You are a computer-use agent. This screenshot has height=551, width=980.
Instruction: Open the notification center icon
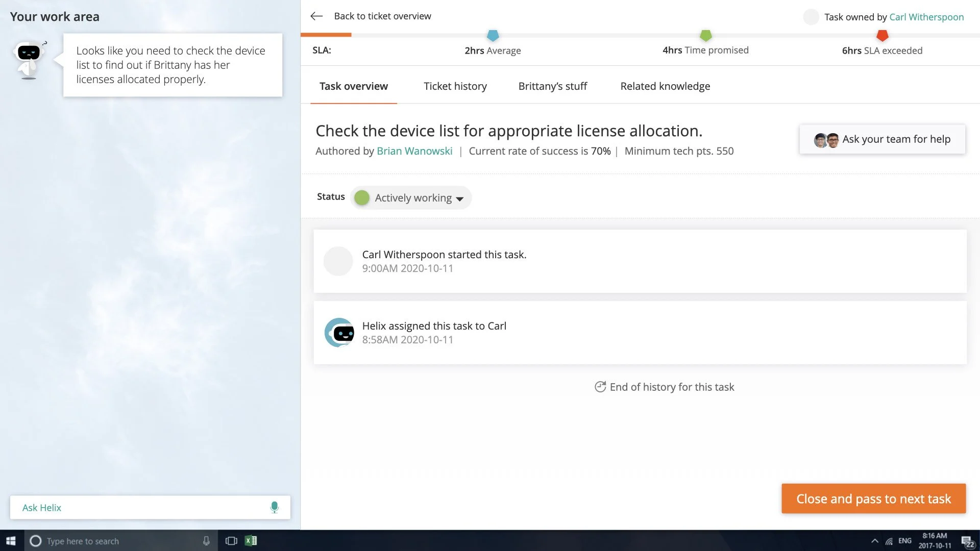click(x=967, y=541)
